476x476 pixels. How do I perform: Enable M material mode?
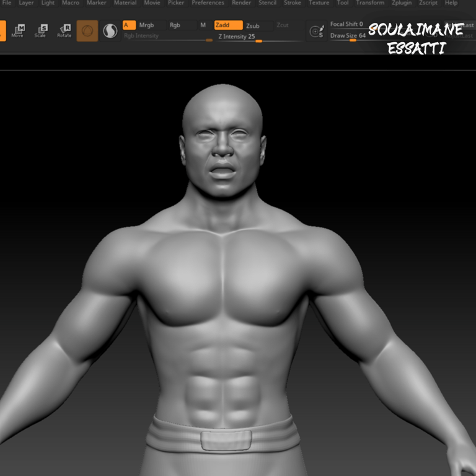click(203, 25)
